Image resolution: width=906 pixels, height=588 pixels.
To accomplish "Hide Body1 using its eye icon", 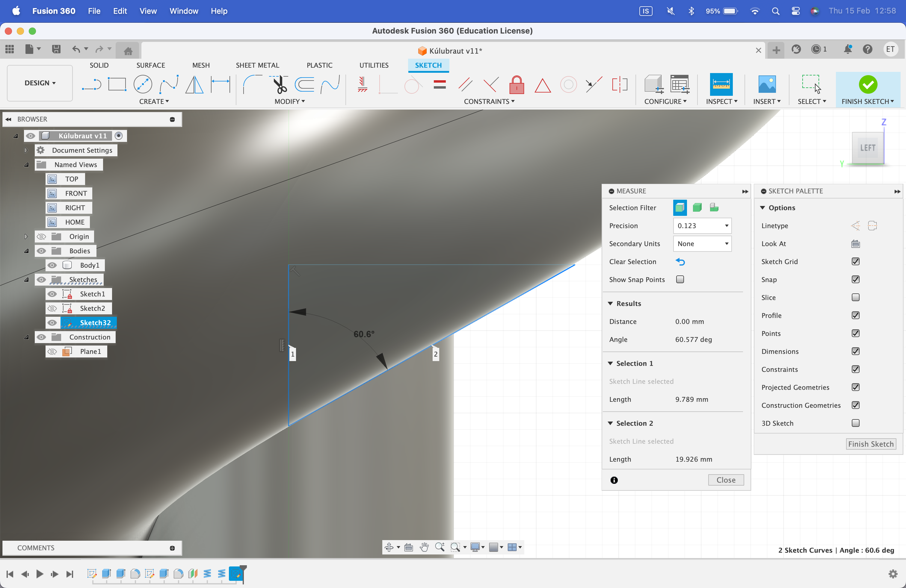I will [x=52, y=265].
